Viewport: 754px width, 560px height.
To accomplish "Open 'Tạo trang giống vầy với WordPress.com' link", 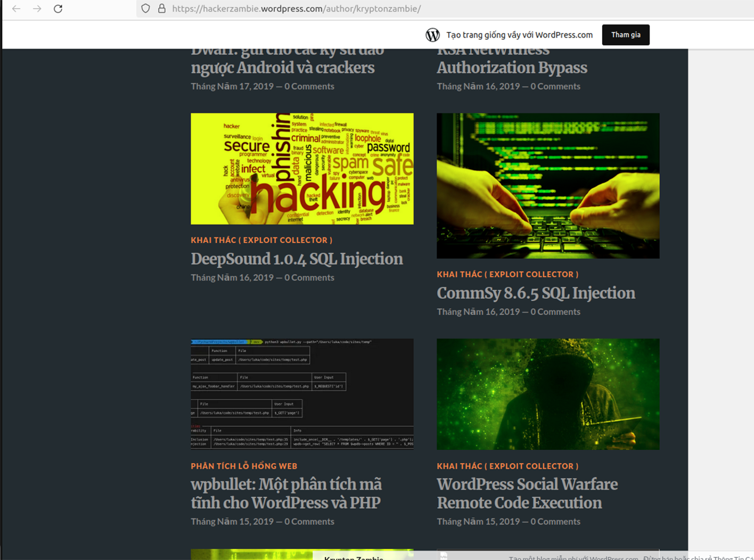I will (519, 35).
